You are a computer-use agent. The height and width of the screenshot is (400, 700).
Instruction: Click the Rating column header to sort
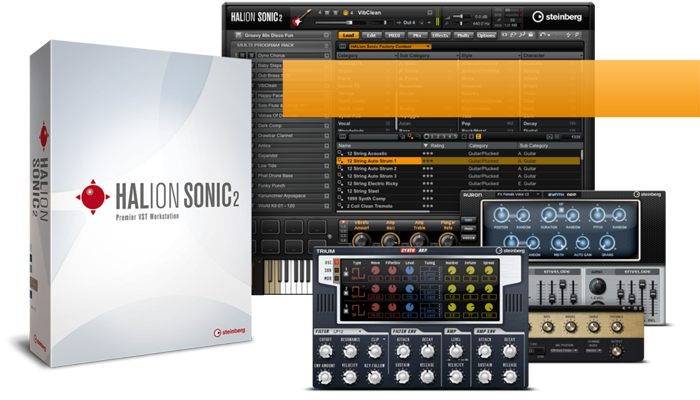click(443, 146)
